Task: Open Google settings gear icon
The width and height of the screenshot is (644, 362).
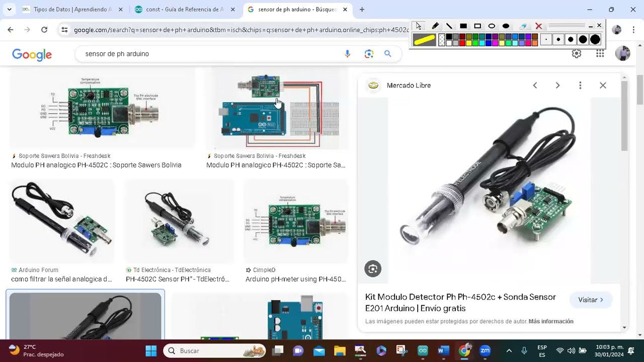Action: click(x=577, y=54)
